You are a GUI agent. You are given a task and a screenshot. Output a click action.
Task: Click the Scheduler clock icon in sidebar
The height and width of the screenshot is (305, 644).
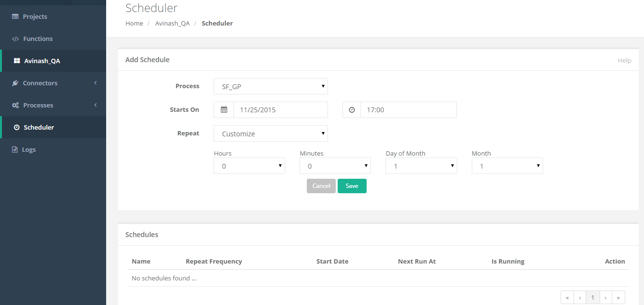17,127
